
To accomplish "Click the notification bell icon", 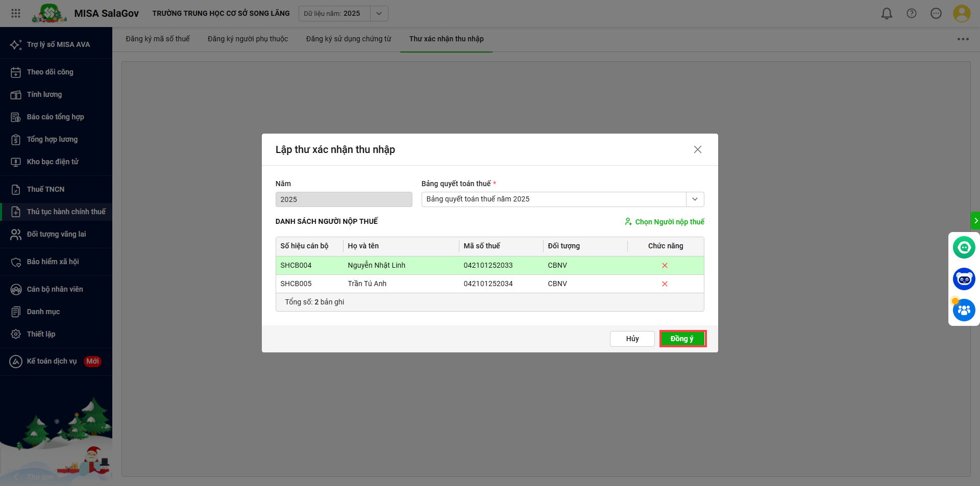I will point(887,14).
